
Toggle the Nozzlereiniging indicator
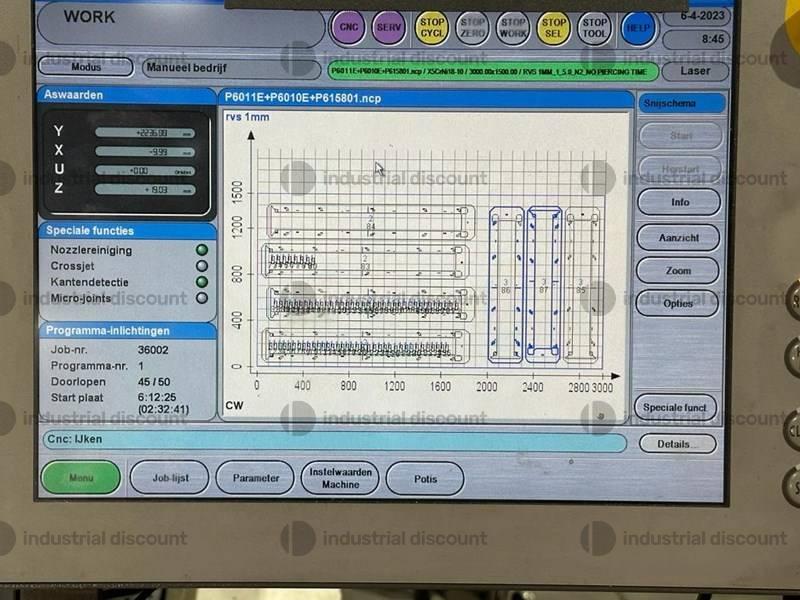point(202,250)
